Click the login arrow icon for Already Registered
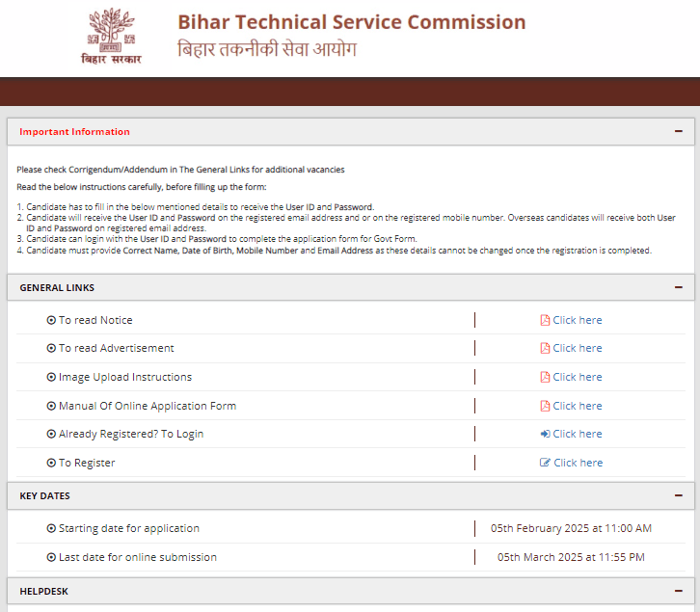The height and width of the screenshot is (612, 700). [x=545, y=434]
